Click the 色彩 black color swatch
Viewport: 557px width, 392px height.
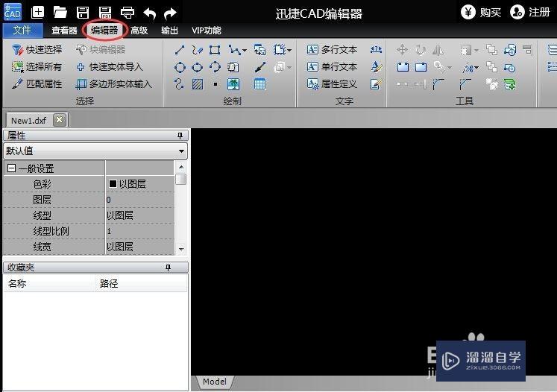coord(113,183)
